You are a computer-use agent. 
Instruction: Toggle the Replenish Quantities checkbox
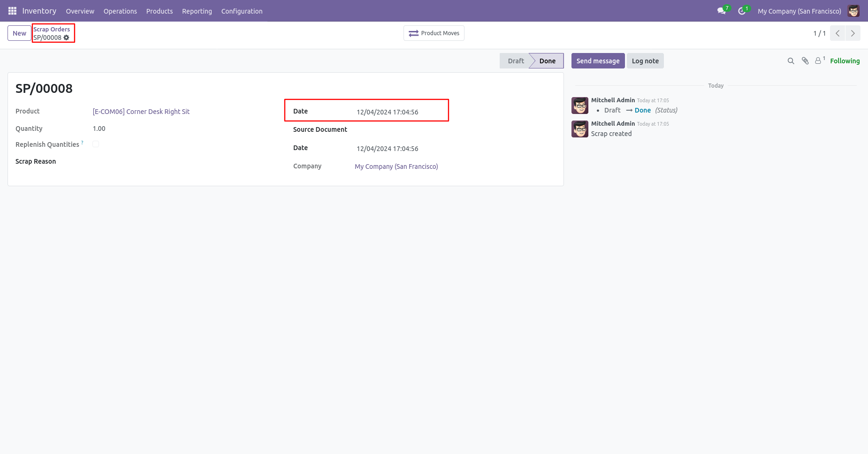coord(96,144)
